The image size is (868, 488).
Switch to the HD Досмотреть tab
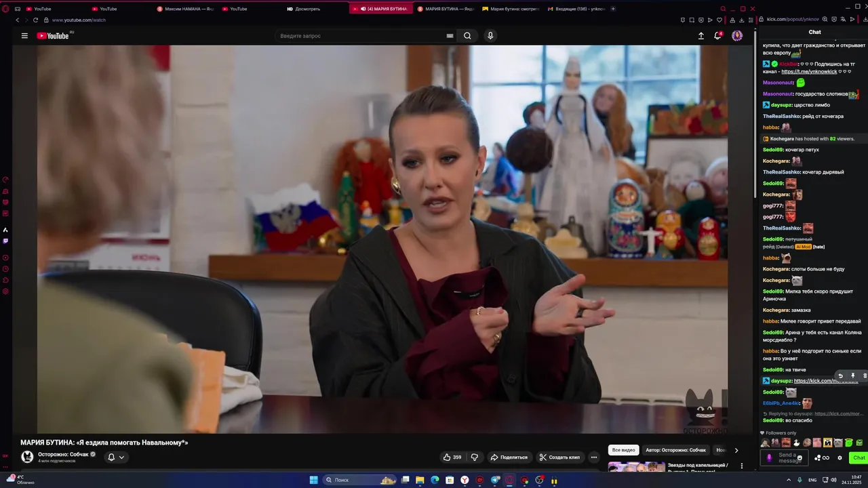(x=304, y=9)
